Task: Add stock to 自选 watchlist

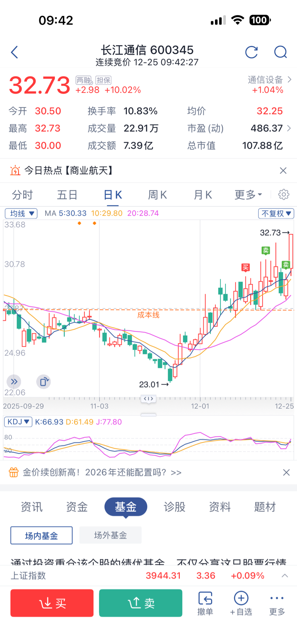Action: click(241, 603)
